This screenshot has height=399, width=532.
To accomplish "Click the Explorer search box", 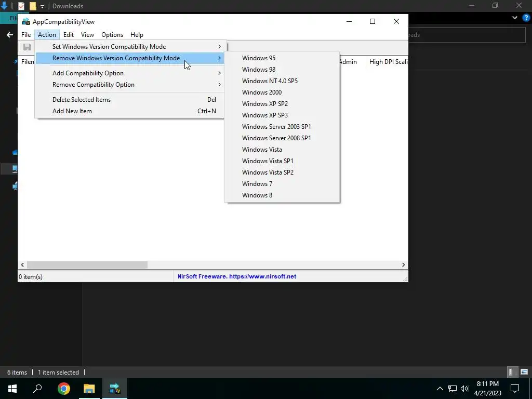I will tap(467, 35).
